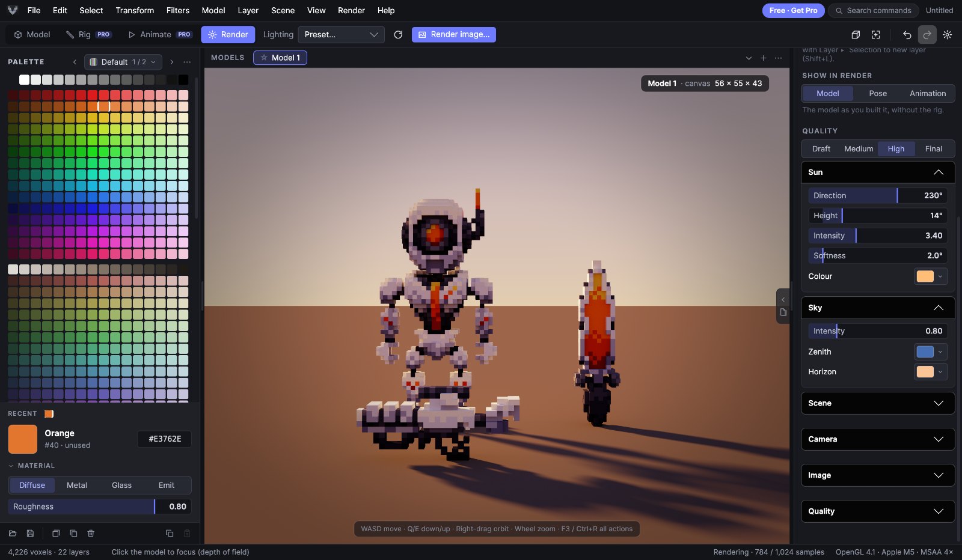Adjust the Roughness slider
Viewport: 962px width, 560px height.
[100, 507]
